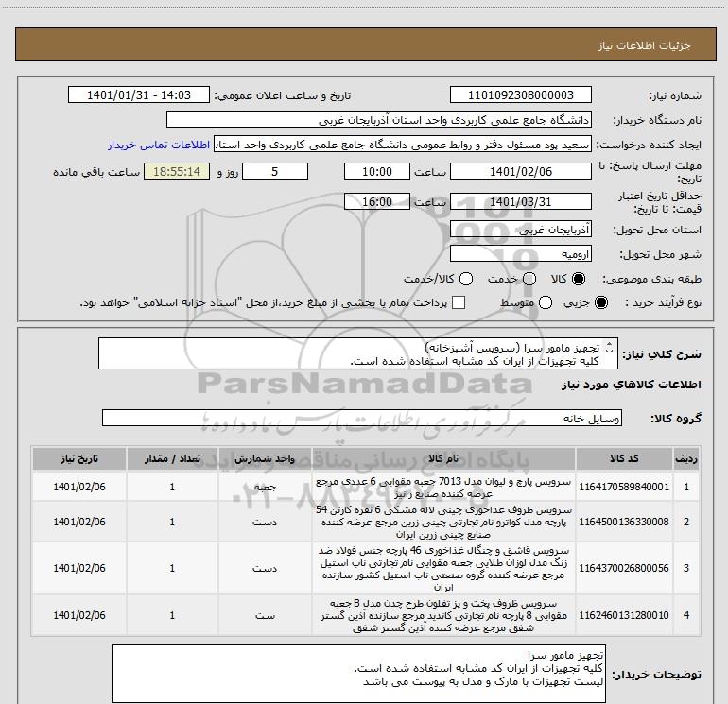
Task: Click the delivery city field ارومیه
Action: coord(520,254)
